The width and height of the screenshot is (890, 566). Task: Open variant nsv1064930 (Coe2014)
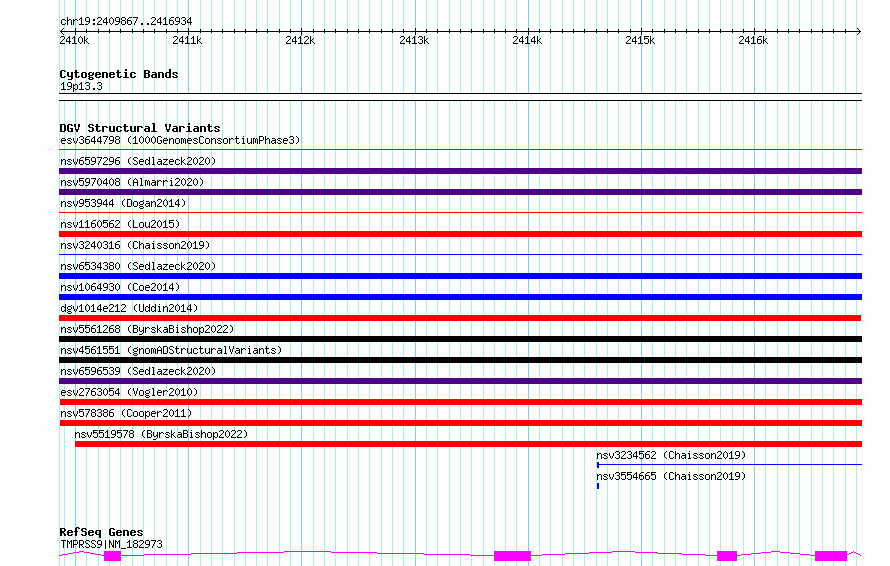120,287
